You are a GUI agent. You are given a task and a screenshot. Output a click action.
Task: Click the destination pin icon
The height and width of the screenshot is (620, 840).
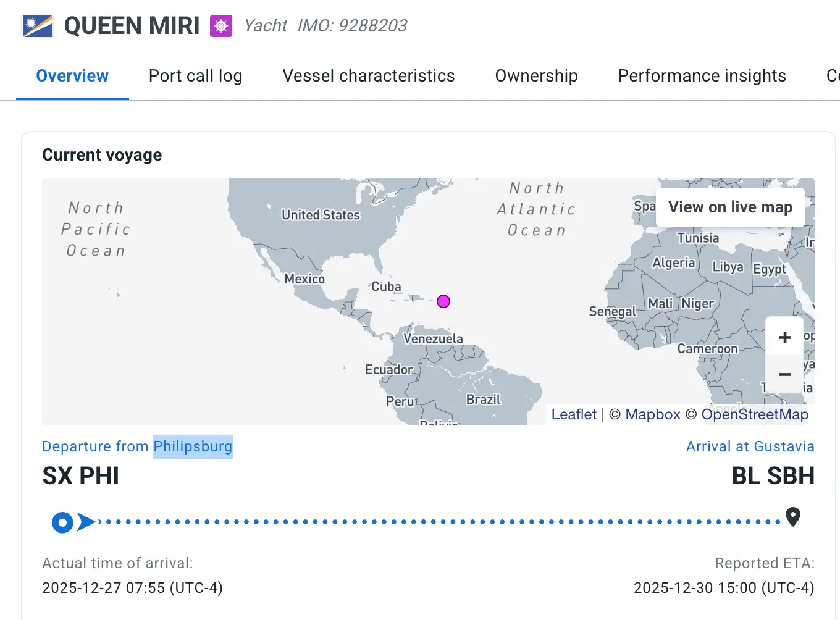pos(793,517)
